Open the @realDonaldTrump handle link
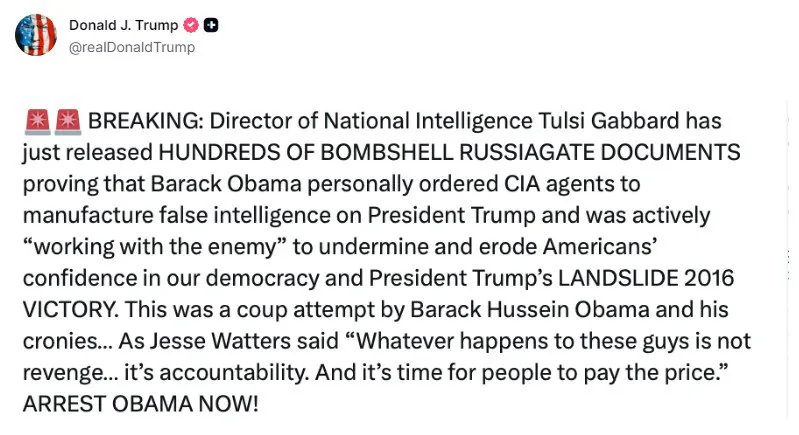The width and height of the screenshot is (799, 435). tap(131, 47)
